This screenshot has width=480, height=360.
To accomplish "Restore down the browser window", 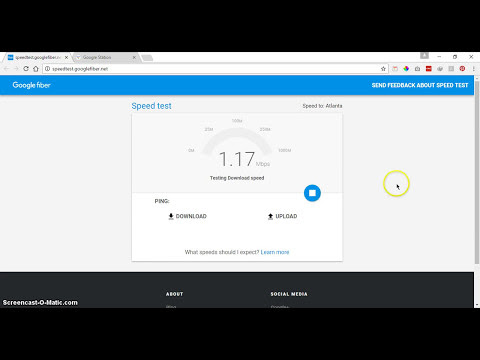I will [455, 57].
